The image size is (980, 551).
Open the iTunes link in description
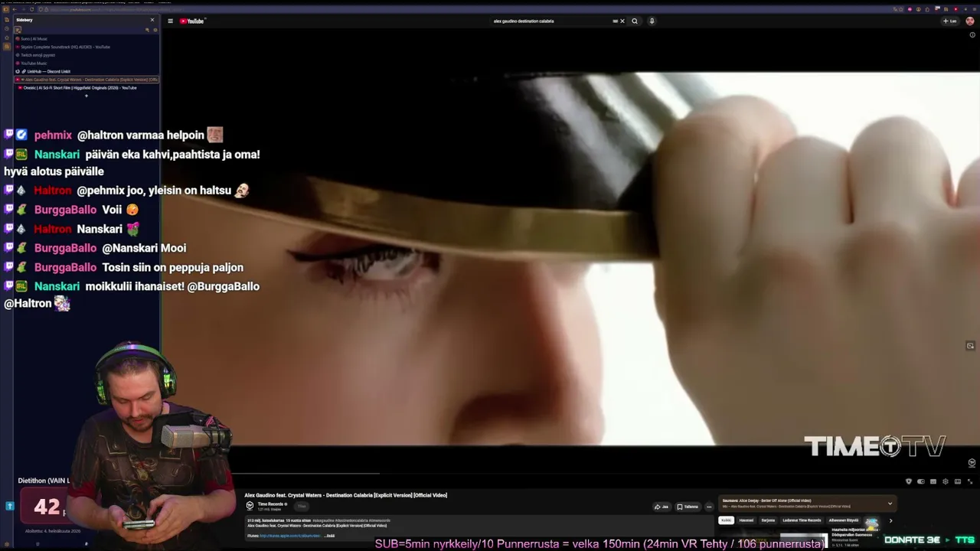pos(290,536)
